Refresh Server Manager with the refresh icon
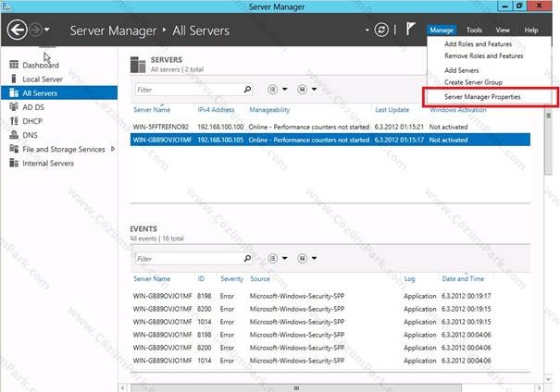This screenshot has height=392, width=560. (381, 30)
